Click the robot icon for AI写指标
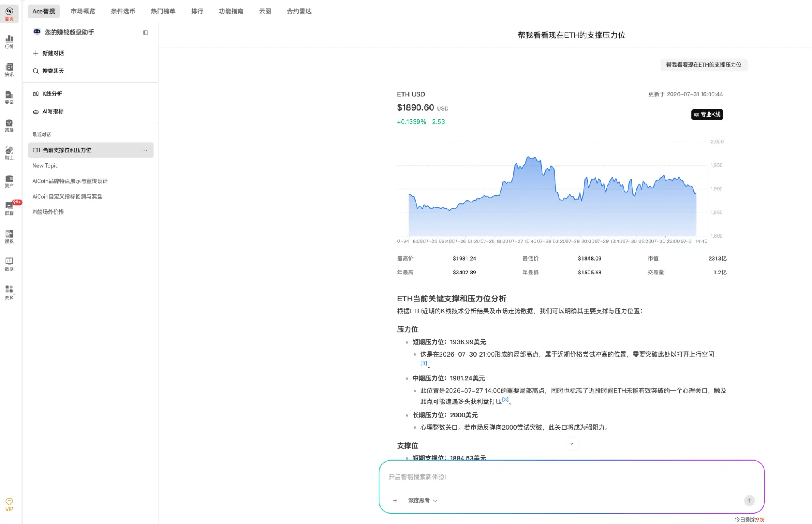Image resolution: width=812 pixels, height=524 pixels. coord(36,112)
